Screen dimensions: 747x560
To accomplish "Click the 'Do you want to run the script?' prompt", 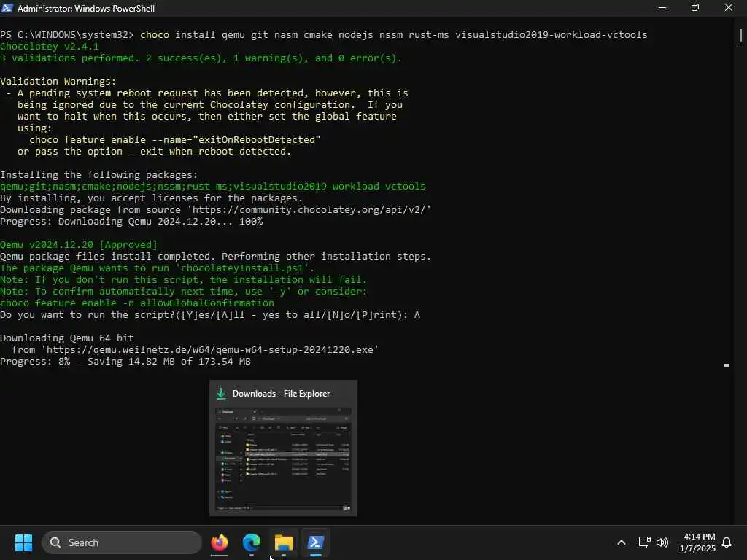I will (x=210, y=315).
